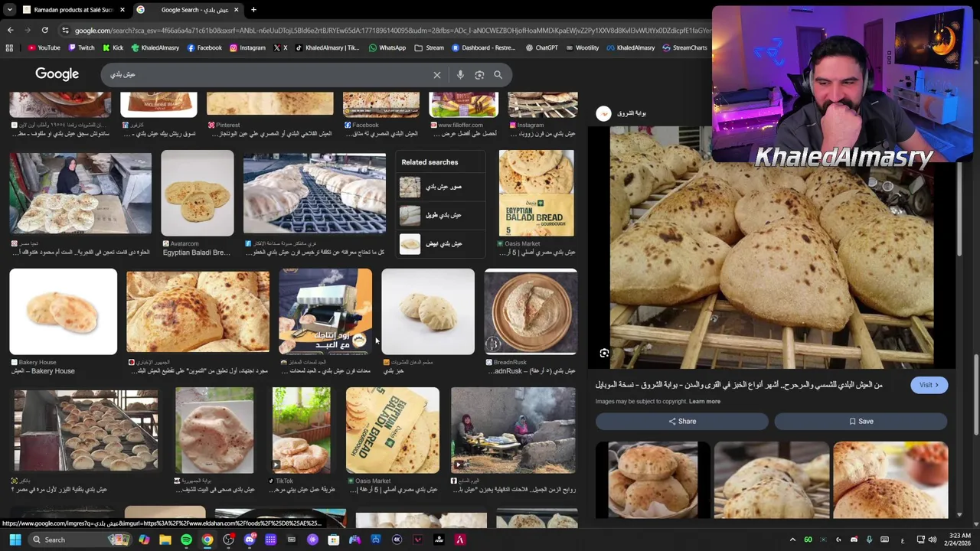The width and height of the screenshot is (980, 551).
Task: Open the third related image with red bowl
Action: tap(890, 480)
